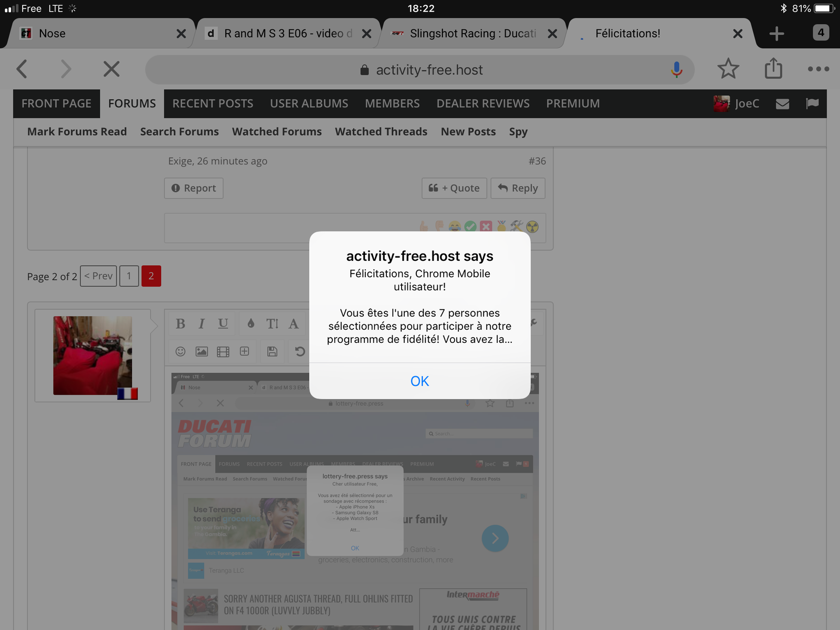Open the tab switcher showing 4

tap(821, 33)
